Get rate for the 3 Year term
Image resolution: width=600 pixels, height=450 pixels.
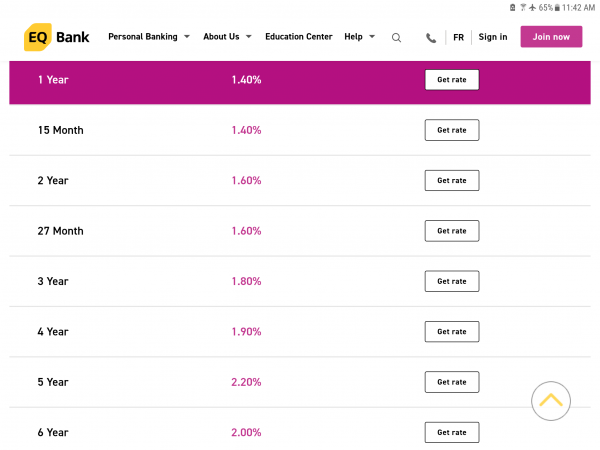451,281
